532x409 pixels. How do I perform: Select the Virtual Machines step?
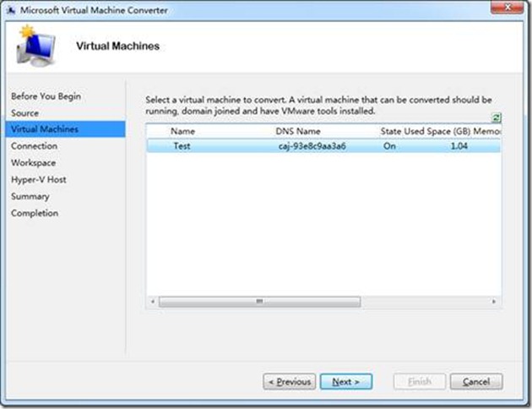tap(65, 129)
